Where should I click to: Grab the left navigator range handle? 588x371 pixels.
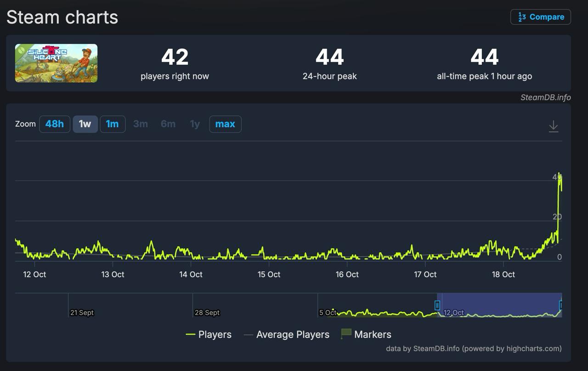point(437,305)
